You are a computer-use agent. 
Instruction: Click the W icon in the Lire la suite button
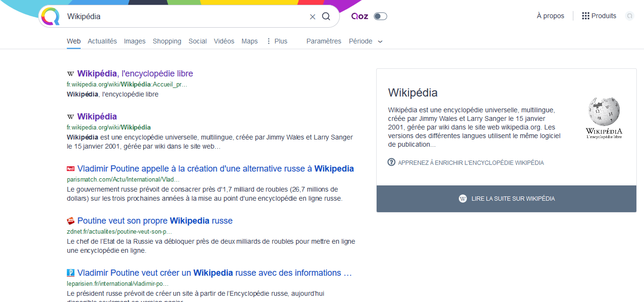(463, 199)
